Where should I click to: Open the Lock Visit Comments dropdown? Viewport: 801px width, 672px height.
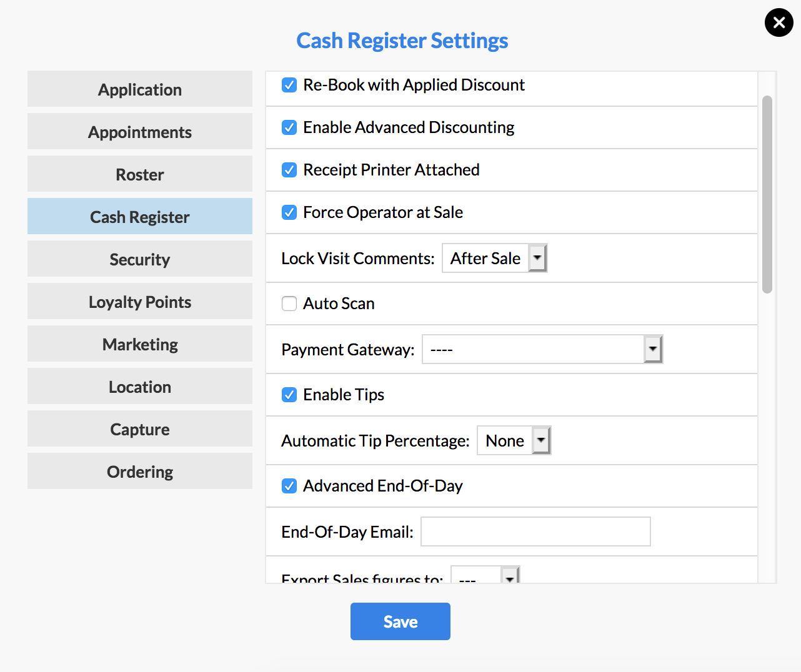pos(494,258)
